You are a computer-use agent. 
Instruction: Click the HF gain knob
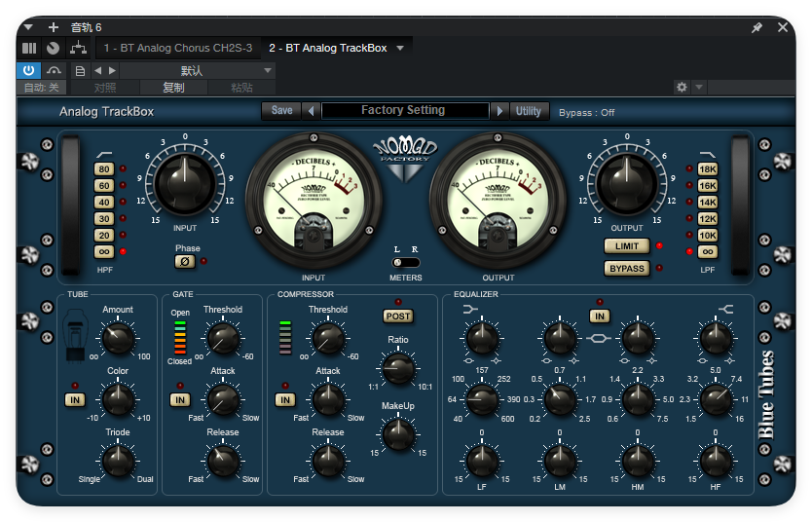(x=716, y=461)
